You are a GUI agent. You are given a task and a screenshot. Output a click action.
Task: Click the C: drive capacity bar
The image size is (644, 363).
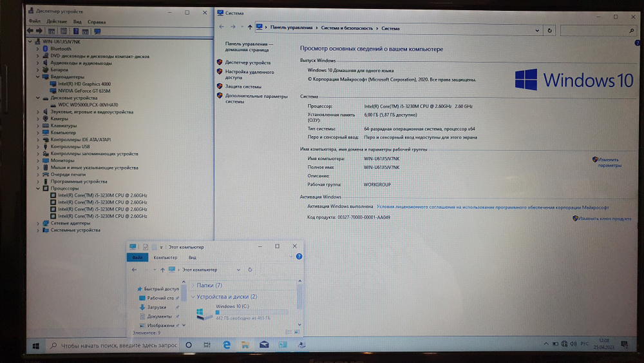(x=251, y=313)
